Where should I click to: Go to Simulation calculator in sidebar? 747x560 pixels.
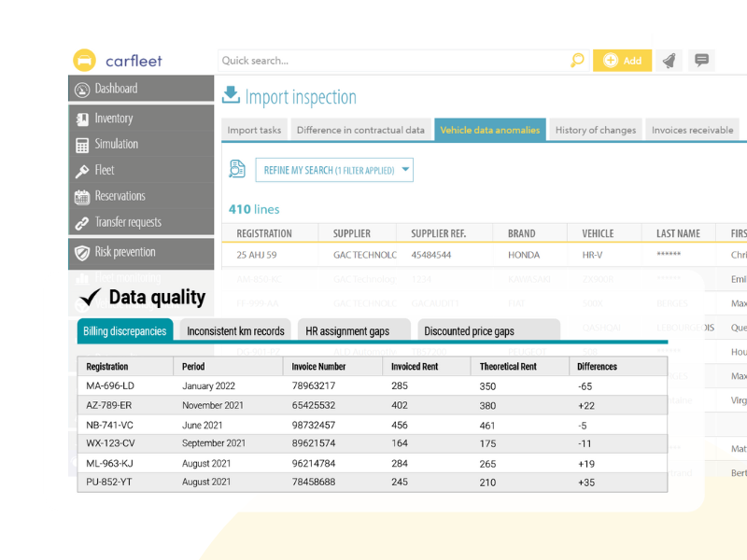point(116,145)
